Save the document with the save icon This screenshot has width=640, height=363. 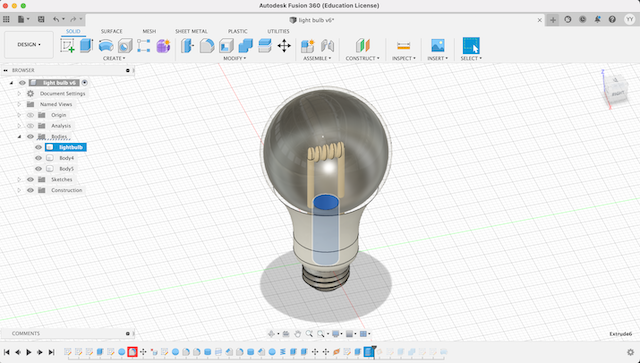[41, 19]
